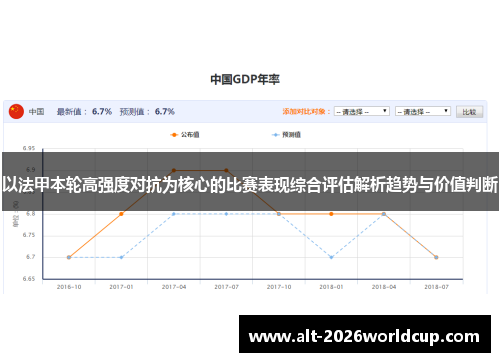Click the 2017-04 blue forecast point
The width and height of the screenshot is (500, 362).
[174, 214]
